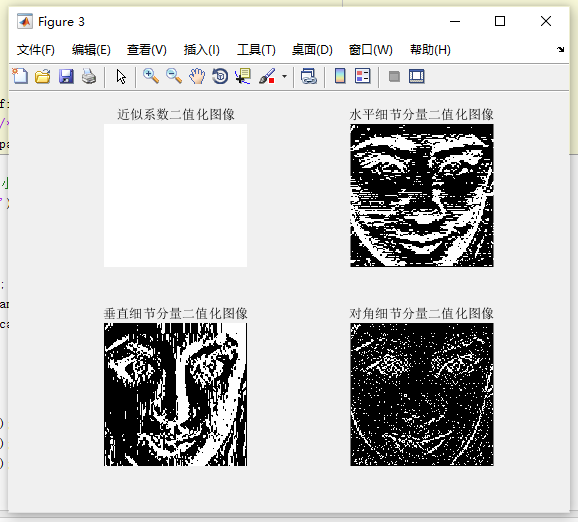Activate the Pan hand tool
Image resolution: width=578 pixels, height=522 pixels.
tap(197, 76)
